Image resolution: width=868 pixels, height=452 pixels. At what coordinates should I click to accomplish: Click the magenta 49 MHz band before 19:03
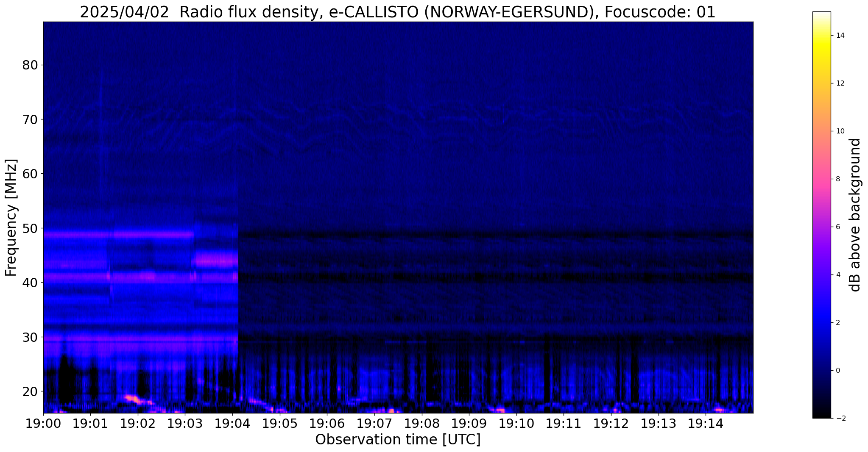[x=119, y=234]
